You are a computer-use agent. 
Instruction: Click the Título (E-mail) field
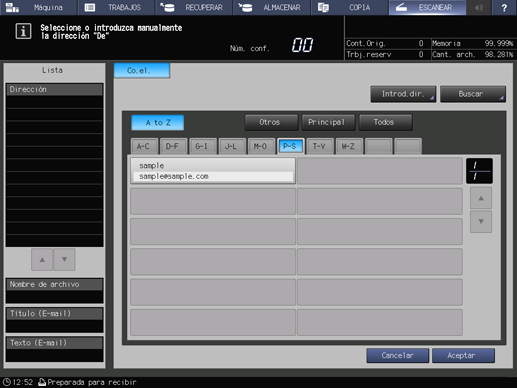(54, 320)
